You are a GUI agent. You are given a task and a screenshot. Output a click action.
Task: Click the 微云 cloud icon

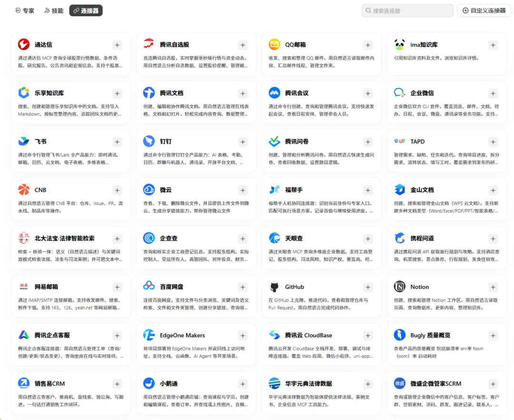149,190
